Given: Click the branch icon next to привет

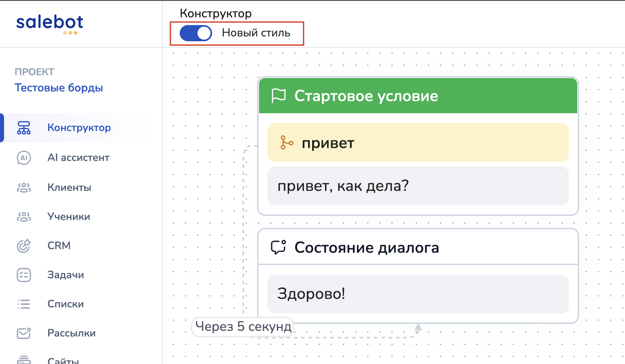Looking at the screenshot, I should (287, 143).
